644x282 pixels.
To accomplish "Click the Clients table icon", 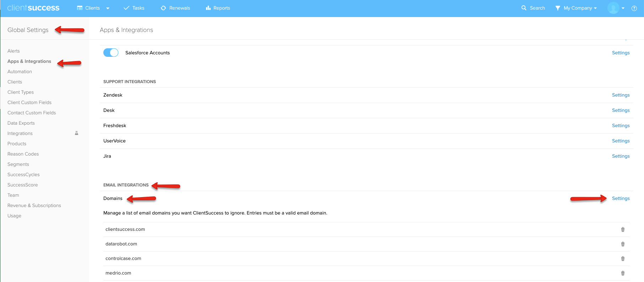I will point(80,8).
